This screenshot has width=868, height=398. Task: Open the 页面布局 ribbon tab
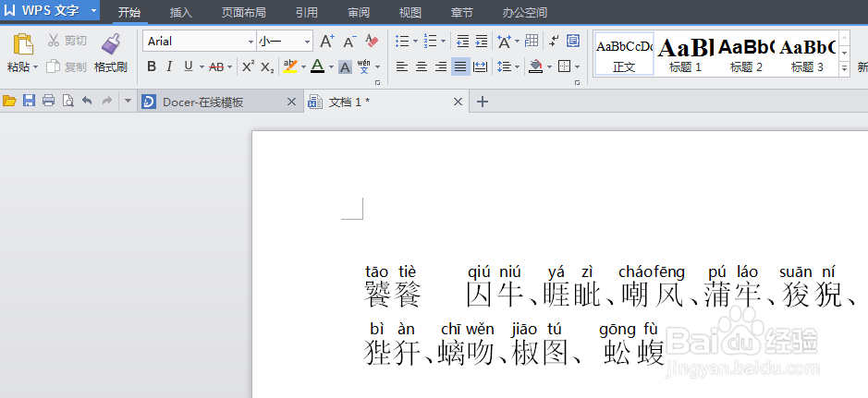click(243, 12)
